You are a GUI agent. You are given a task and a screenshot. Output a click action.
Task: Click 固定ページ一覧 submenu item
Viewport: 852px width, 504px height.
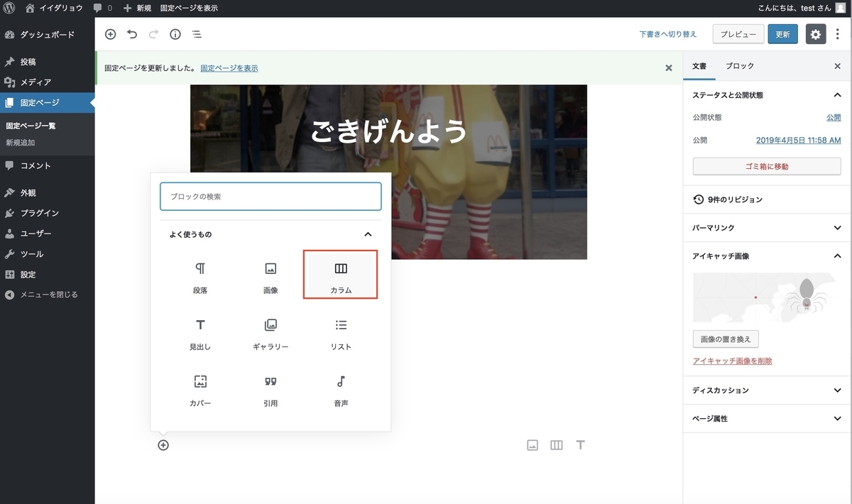(31, 126)
